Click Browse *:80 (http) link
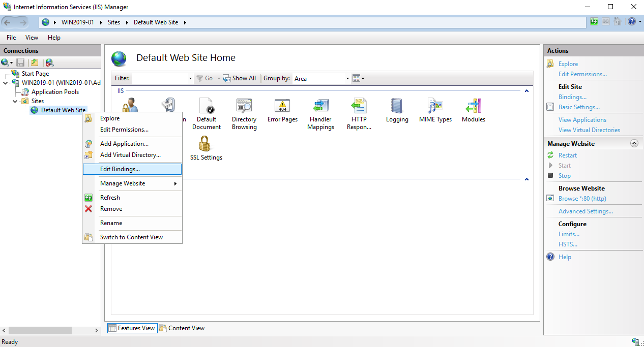644x347 pixels. point(582,199)
